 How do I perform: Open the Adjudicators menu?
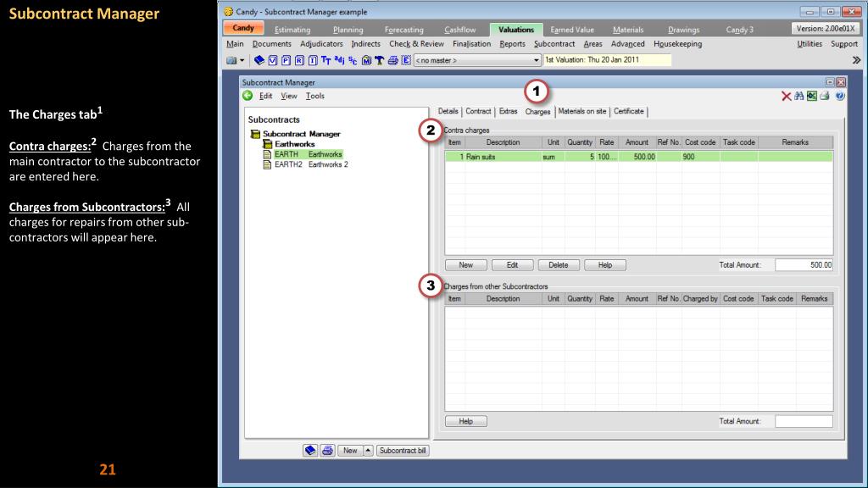[x=321, y=44]
